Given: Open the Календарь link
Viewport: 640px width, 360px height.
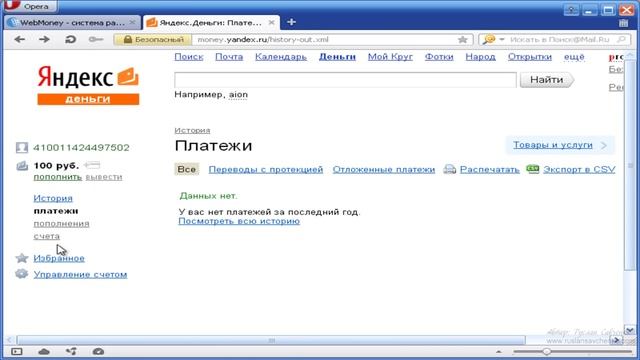Looking at the screenshot, I should point(281,57).
